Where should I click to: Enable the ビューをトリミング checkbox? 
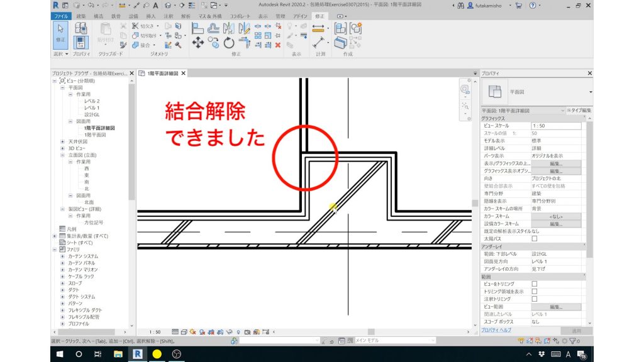(535, 284)
